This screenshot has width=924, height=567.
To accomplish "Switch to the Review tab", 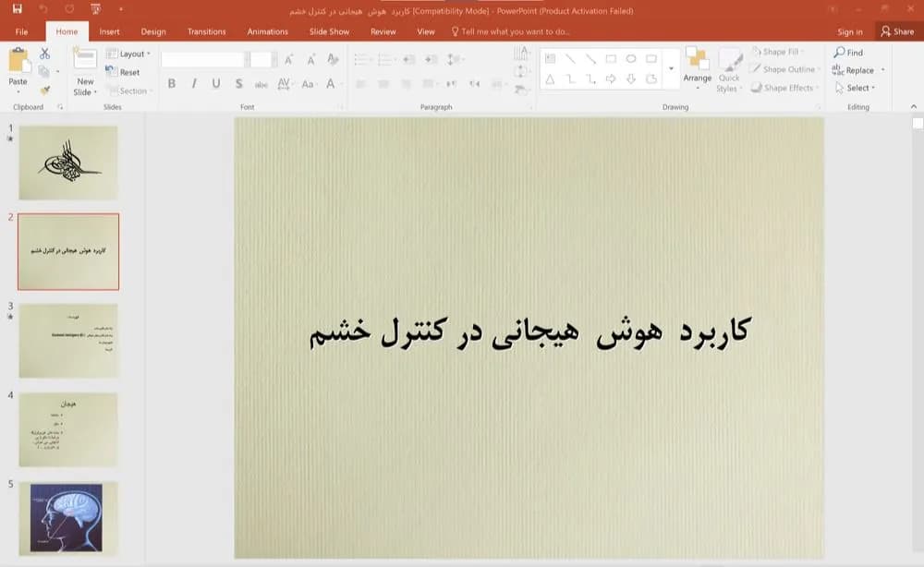I will coord(383,31).
